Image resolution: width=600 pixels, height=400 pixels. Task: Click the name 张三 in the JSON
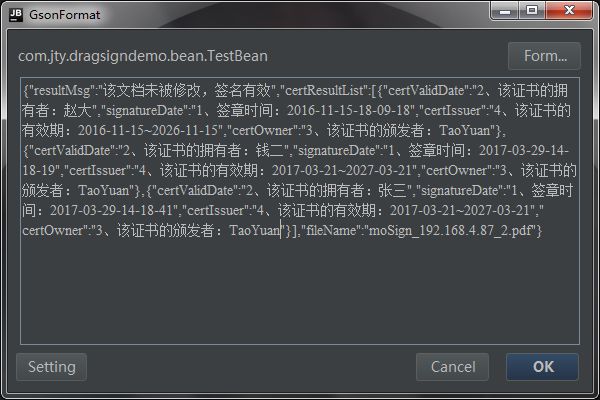(392, 190)
